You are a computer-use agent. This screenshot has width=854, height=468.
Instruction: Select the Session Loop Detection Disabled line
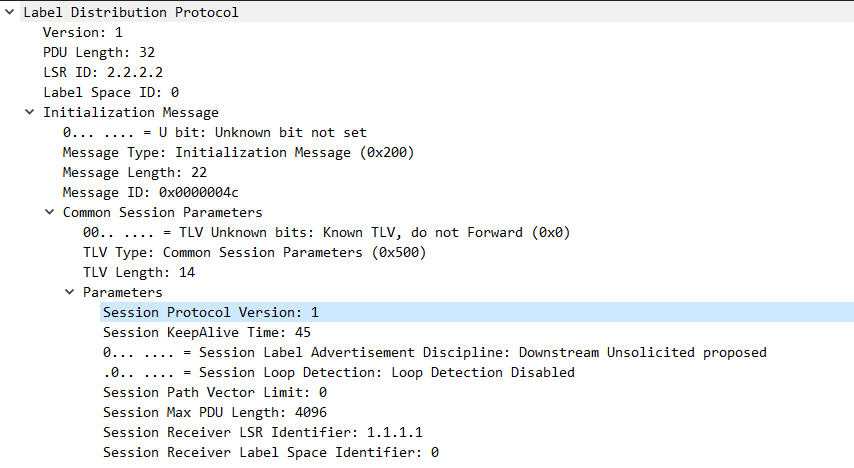click(x=339, y=372)
